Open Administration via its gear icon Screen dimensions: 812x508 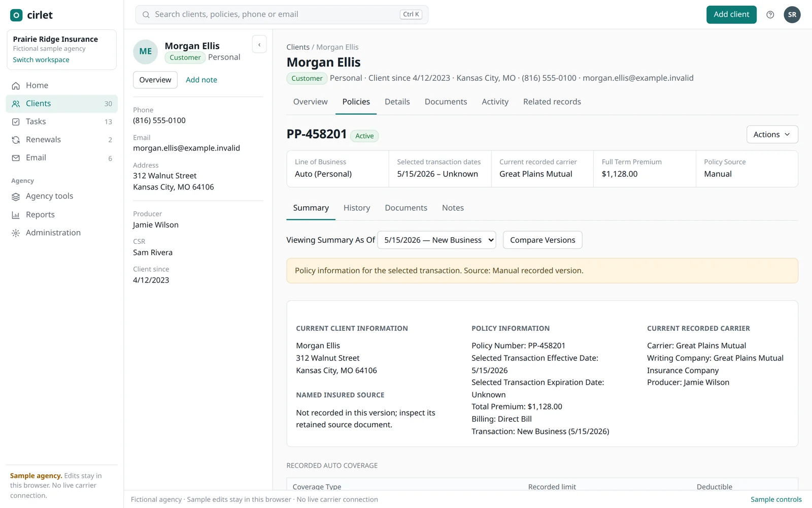[x=16, y=233]
